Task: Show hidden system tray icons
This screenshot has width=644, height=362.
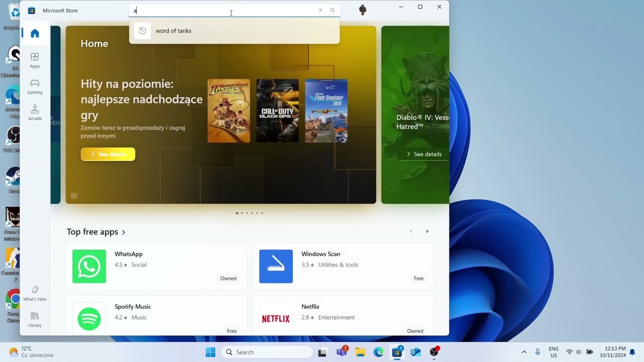Action: tap(524, 352)
